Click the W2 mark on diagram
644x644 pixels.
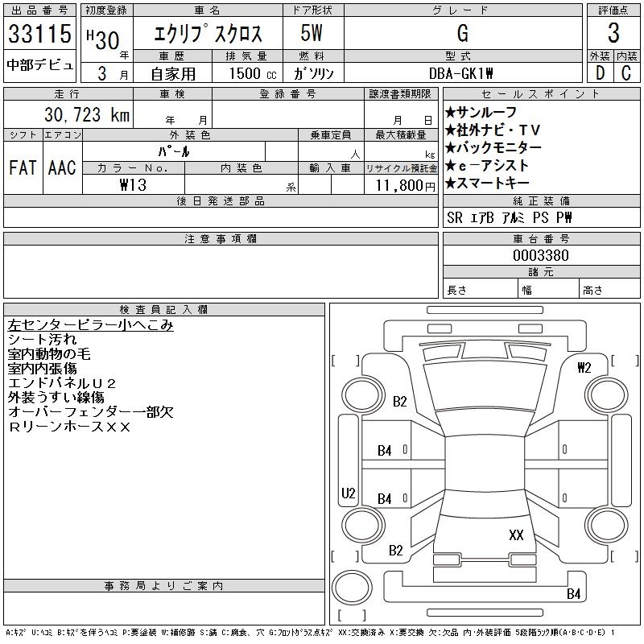(584, 368)
